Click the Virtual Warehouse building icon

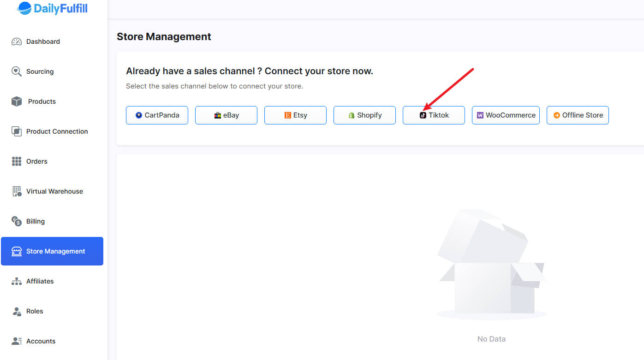coord(17,191)
